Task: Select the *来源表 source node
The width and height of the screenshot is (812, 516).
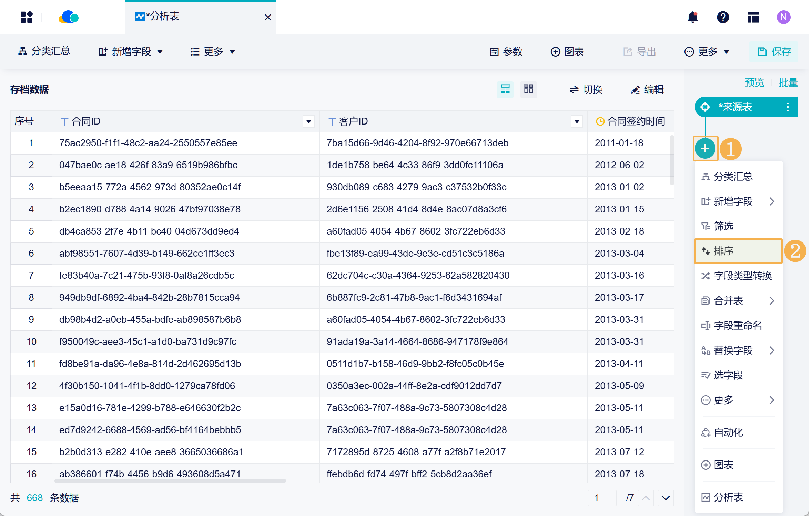Action: click(746, 107)
